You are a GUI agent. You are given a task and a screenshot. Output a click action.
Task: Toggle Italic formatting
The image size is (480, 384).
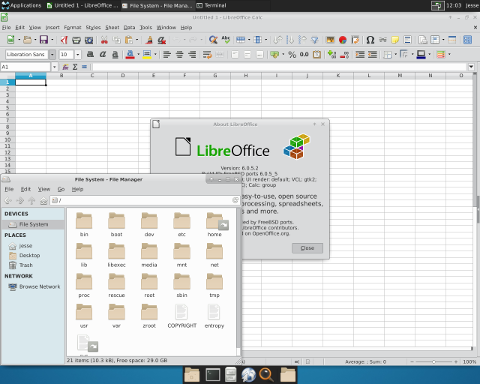coord(103,54)
